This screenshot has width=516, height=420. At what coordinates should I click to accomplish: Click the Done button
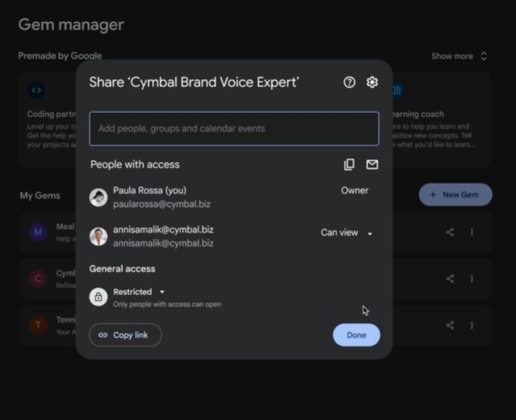pos(356,335)
